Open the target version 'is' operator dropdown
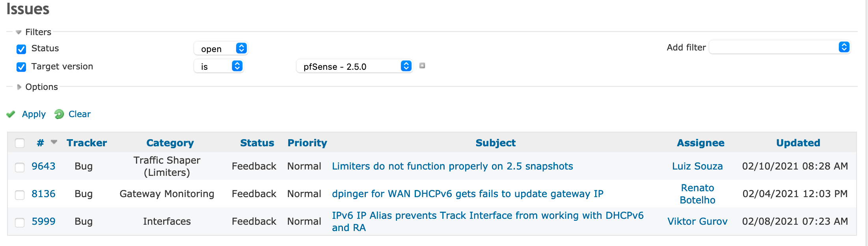 coord(218,66)
